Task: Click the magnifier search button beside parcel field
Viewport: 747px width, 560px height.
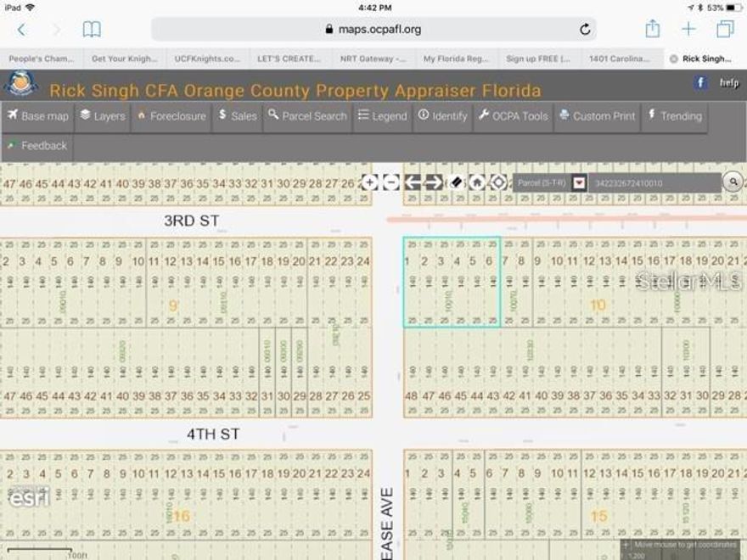Action: [x=733, y=182]
